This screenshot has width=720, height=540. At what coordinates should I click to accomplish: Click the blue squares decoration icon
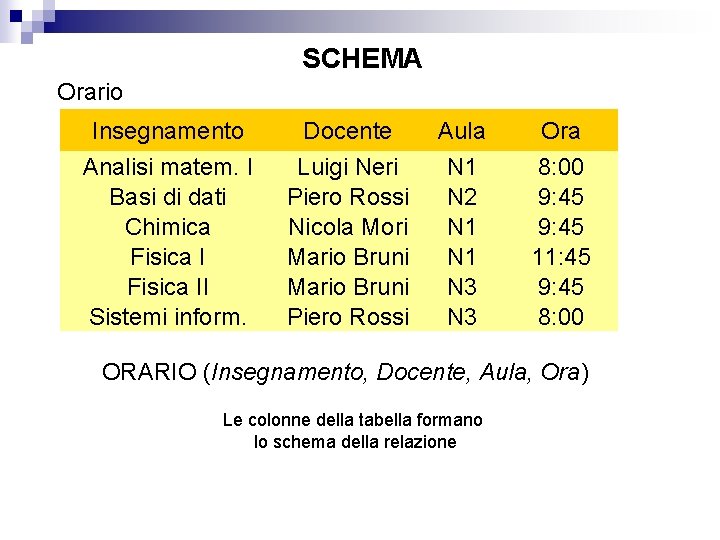[28, 22]
